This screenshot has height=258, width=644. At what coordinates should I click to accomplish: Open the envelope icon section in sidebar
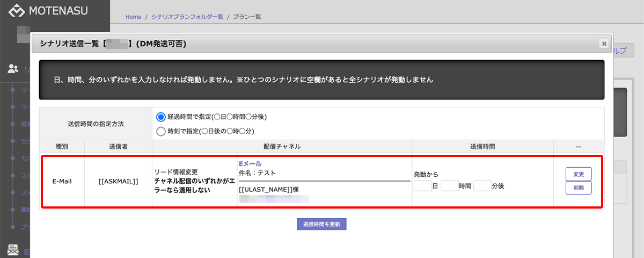tap(13, 249)
